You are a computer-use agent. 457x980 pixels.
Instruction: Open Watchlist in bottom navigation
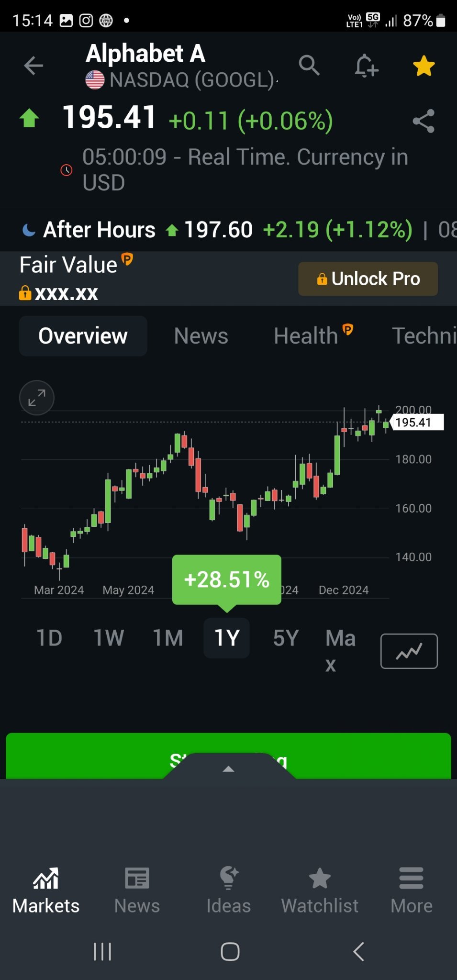[x=320, y=891]
